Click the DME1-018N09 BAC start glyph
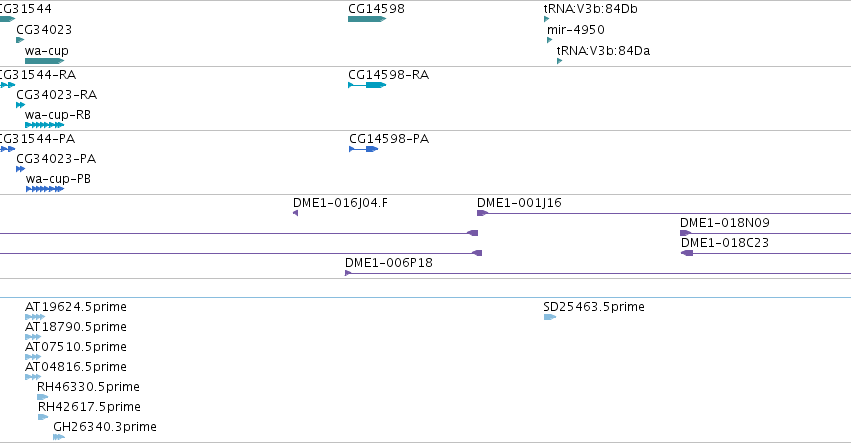 (x=685, y=233)
